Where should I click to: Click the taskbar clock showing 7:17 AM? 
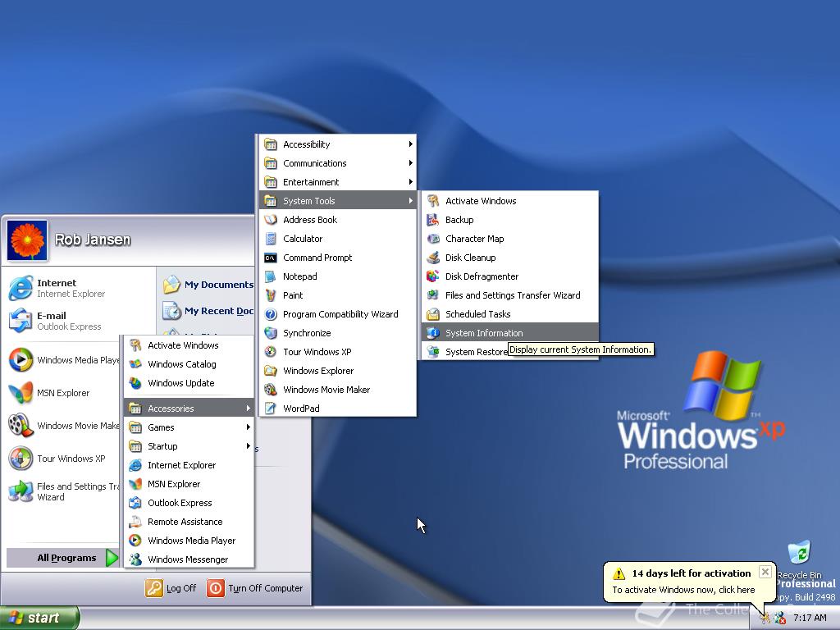pyautogui.click(x=810, y=619)
